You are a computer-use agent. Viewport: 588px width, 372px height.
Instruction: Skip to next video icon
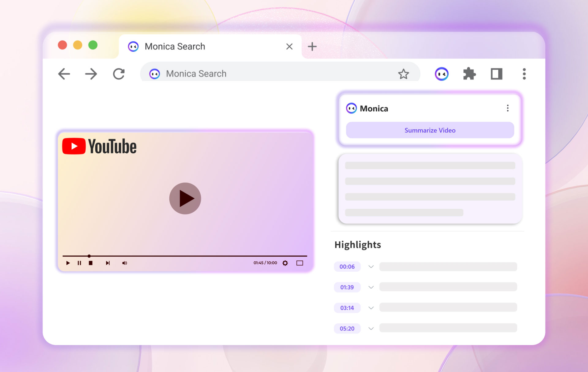[107, 263]
